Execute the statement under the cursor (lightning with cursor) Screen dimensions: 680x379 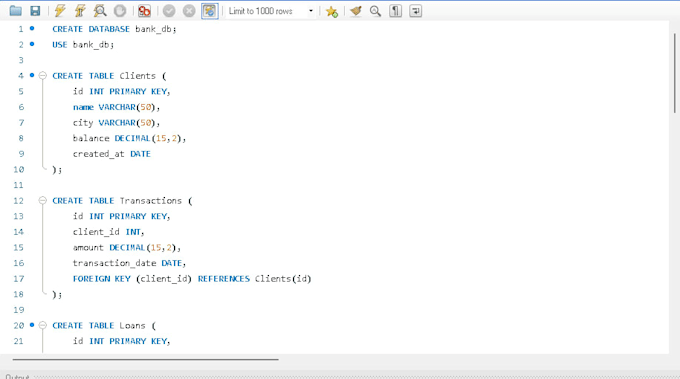click(80, 11)
